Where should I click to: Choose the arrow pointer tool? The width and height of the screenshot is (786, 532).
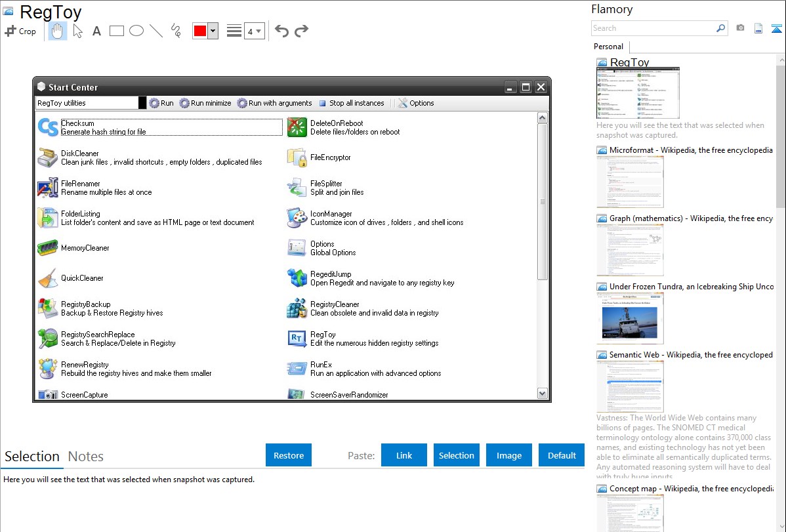pos(77,31)
